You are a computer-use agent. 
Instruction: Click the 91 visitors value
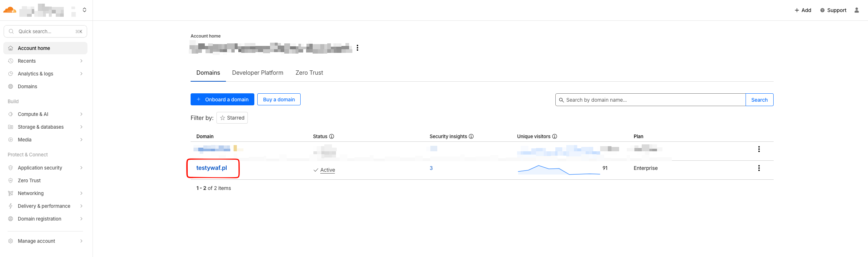click(x=605, y=168)
